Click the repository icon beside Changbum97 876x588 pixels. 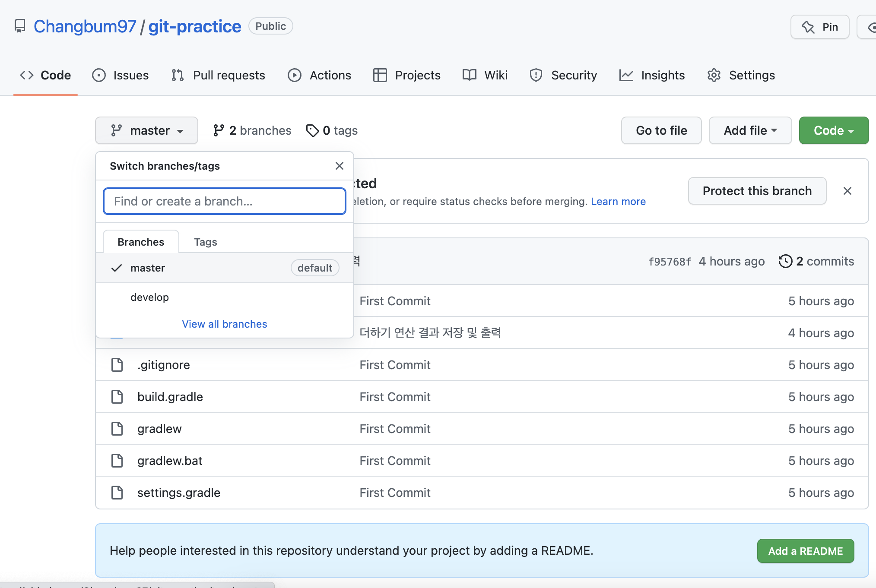(x=20, y=26)
